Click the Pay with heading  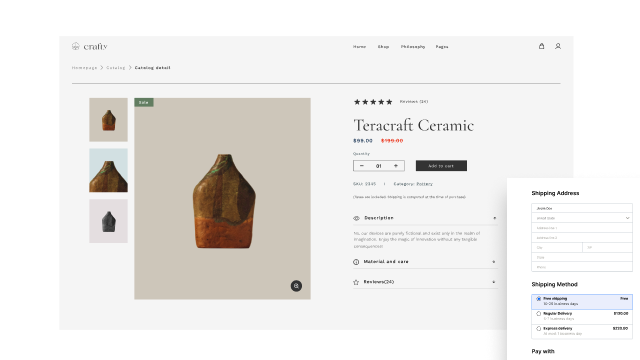pos(543,351)
